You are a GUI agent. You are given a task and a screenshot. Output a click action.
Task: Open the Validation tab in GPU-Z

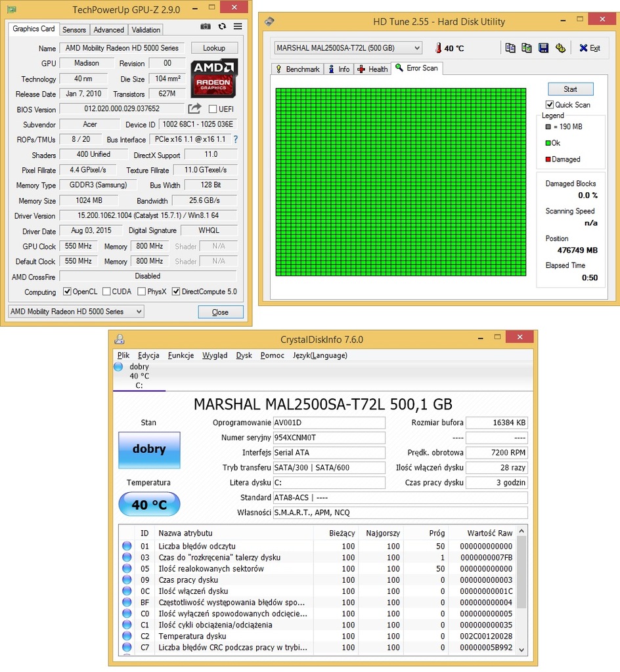pos(146,30)
